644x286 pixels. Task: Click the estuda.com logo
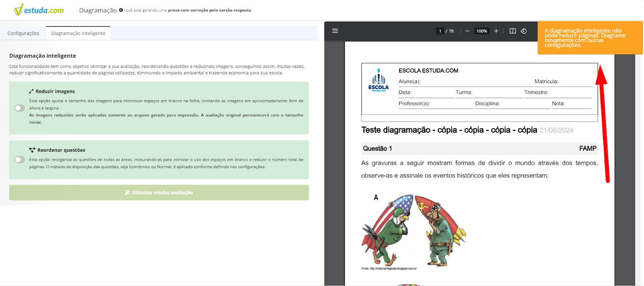point(39,10)
